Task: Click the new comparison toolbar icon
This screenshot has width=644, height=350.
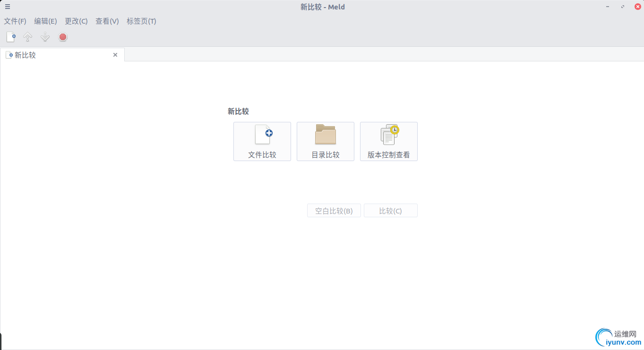Action: (11, 37)
